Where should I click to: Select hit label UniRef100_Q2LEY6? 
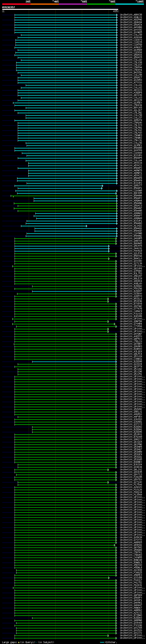[x=131, y=254]
